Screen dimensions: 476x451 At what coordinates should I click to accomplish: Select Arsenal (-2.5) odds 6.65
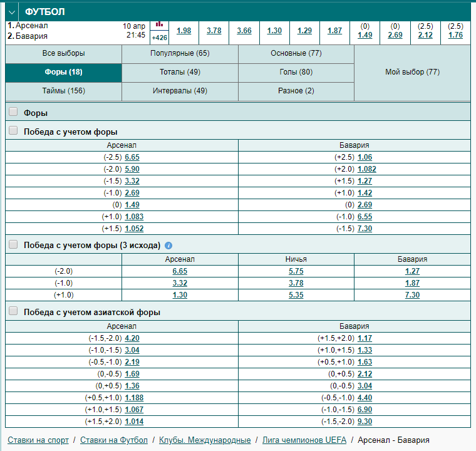132,157
